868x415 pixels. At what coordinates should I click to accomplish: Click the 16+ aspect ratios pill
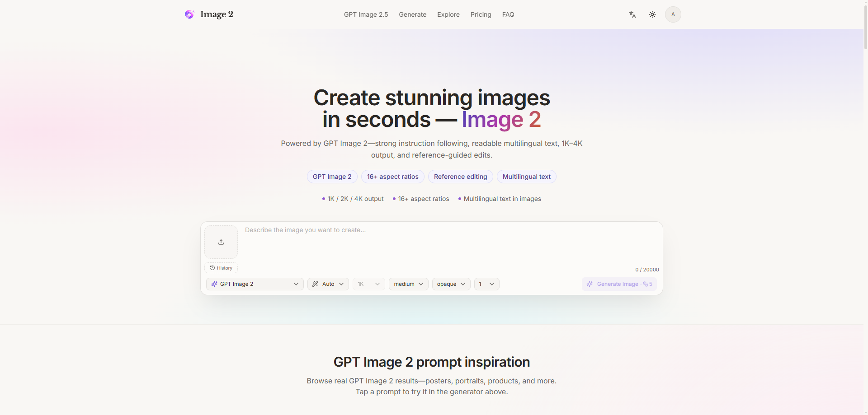click(393, 177)
